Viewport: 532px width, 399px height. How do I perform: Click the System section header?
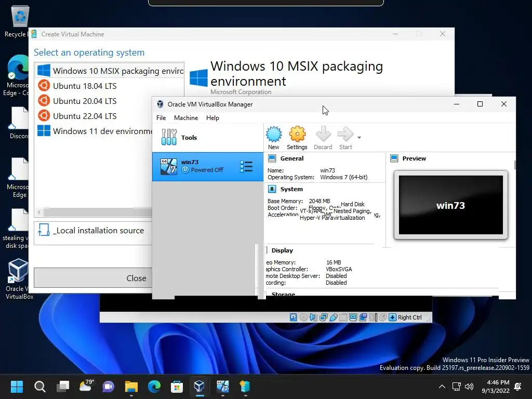[x=291, y=189]
